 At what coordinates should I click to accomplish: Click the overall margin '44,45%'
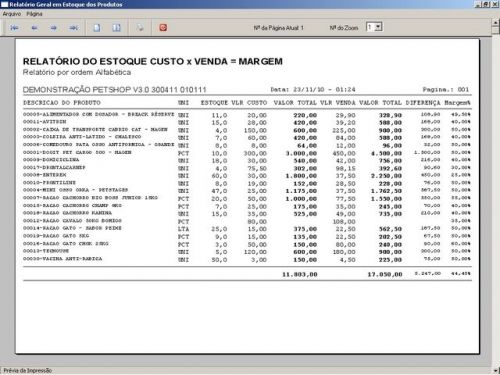tap(461, 273)
